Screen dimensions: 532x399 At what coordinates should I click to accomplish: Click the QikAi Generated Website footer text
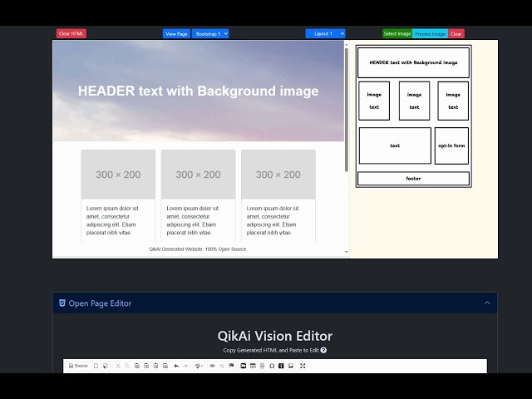point(198,249)
